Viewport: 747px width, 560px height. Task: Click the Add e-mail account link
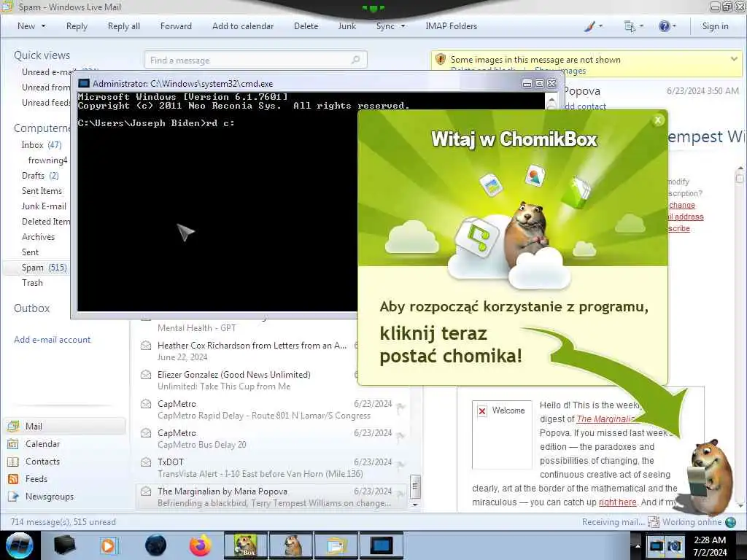point(52,340)
